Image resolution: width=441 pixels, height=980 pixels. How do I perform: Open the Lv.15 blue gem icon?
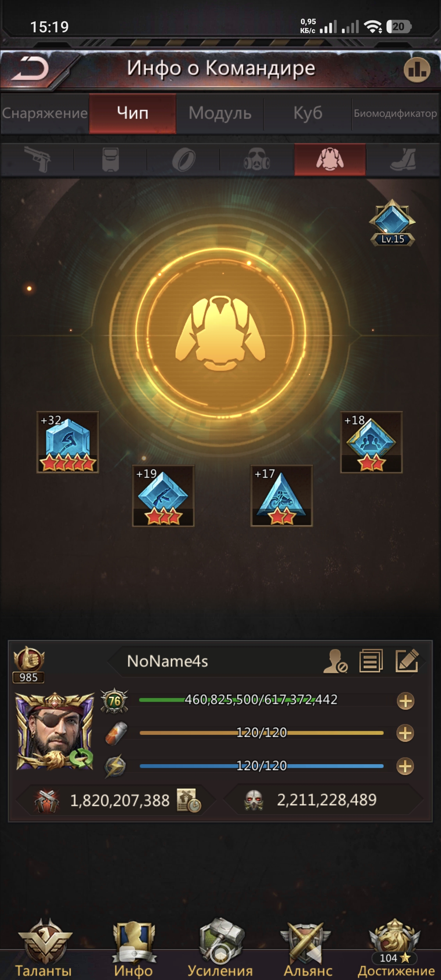point(392,222)
